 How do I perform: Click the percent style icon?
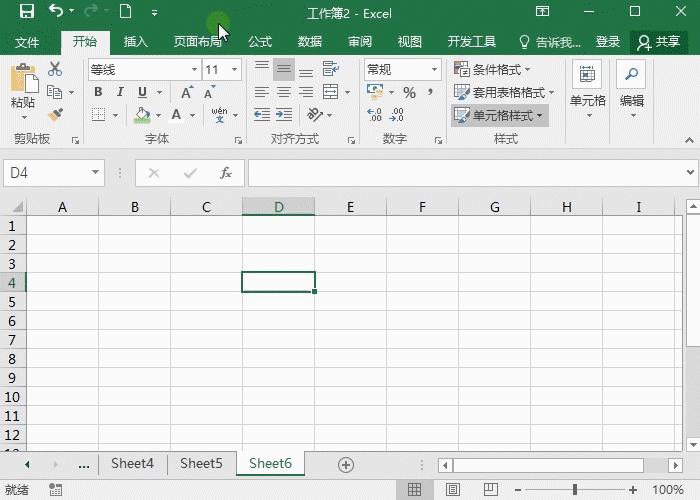click(409, 92)
